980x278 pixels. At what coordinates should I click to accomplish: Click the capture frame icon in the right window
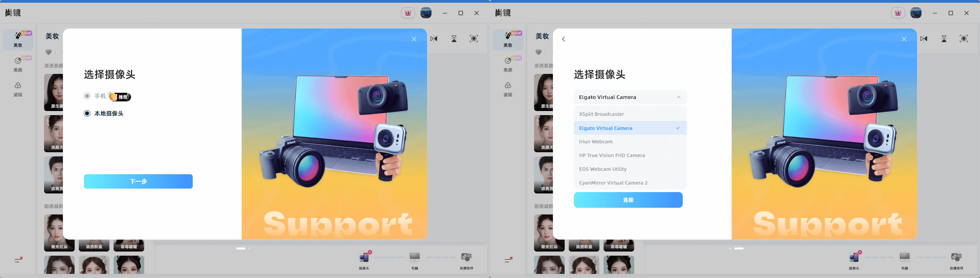(963, 39)
